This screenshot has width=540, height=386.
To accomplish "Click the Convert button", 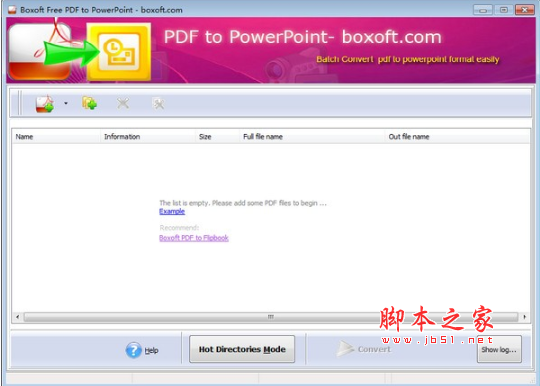I will coord(364,349).
